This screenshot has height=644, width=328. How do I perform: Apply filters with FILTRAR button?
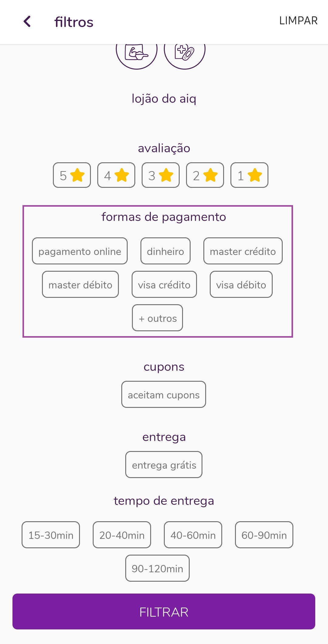click(x=164, y=611)
